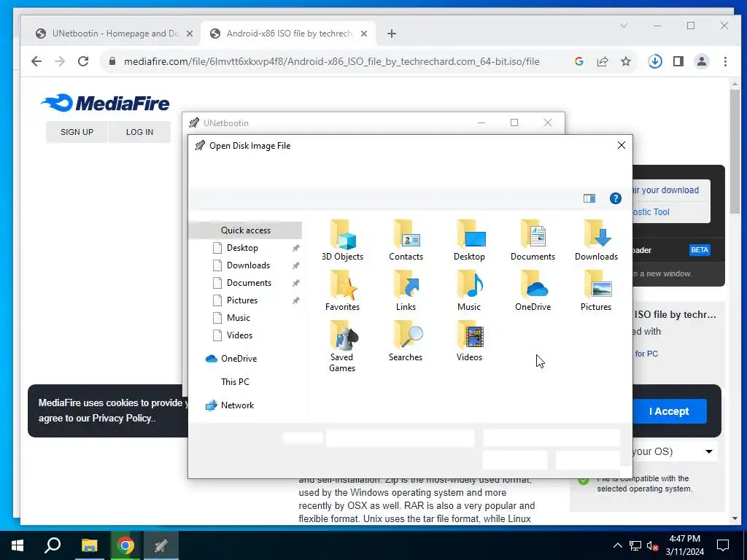Expand the OS selection dropdown arrow
The image size is (747, 560).
click(x=709, y=451)
